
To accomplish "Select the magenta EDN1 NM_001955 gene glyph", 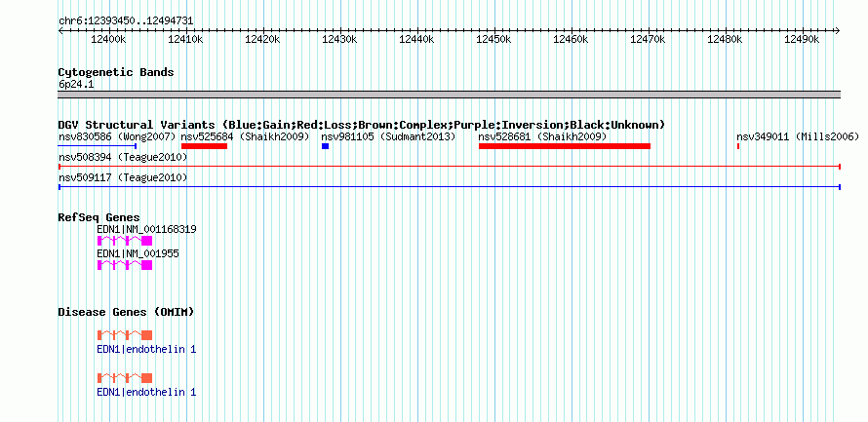I will point(125,265).
